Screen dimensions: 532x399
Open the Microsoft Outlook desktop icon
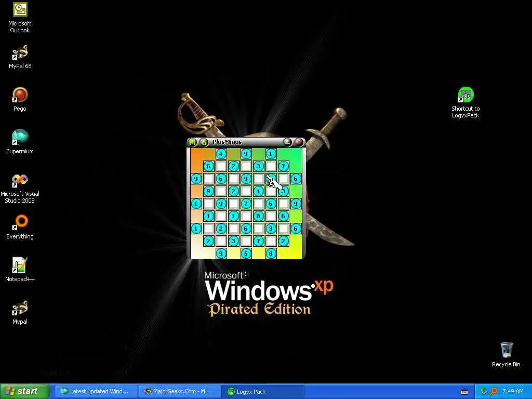[20, 18]
